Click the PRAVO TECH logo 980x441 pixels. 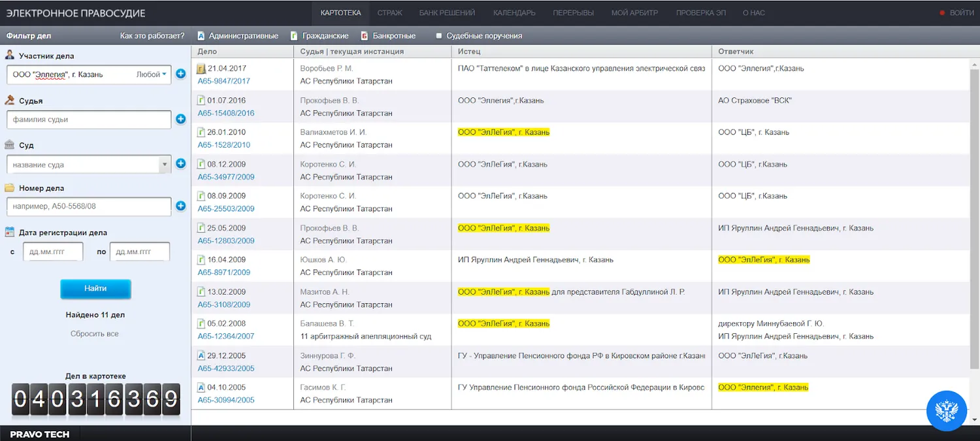pyautogui.click(x=39, y=434)
